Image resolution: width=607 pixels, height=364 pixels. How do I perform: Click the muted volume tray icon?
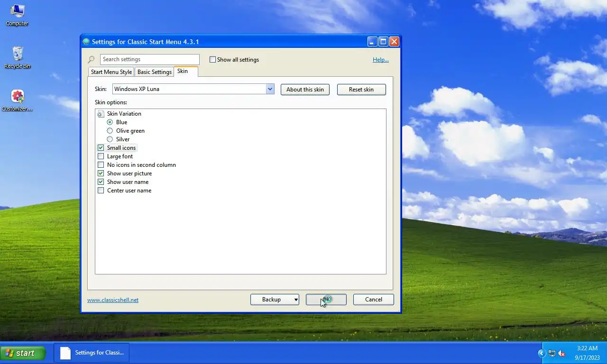(x=562, y=353)
